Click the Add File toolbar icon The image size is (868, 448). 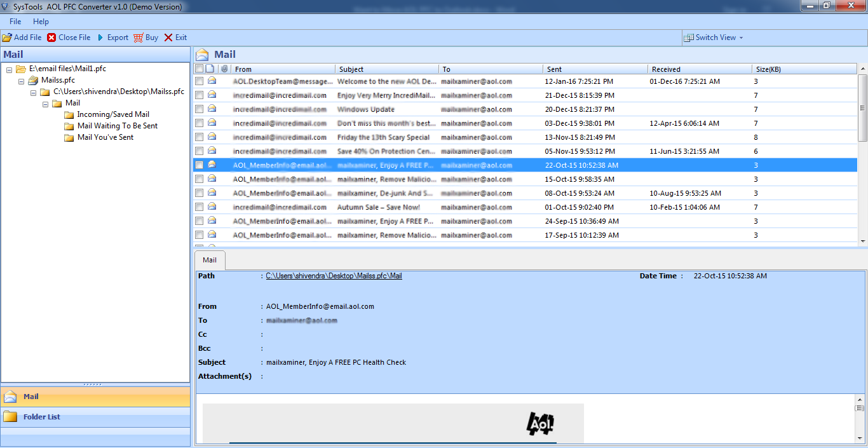tap(7, 37)
